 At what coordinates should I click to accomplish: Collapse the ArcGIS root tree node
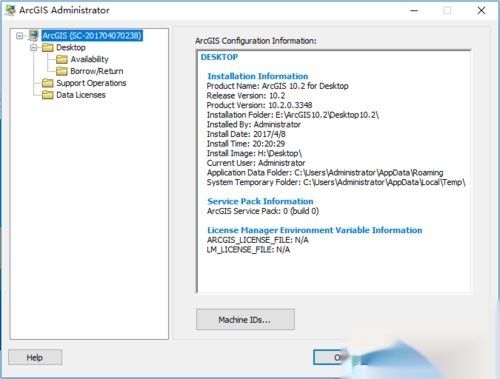pyautogui.click(x=20, y=35)
